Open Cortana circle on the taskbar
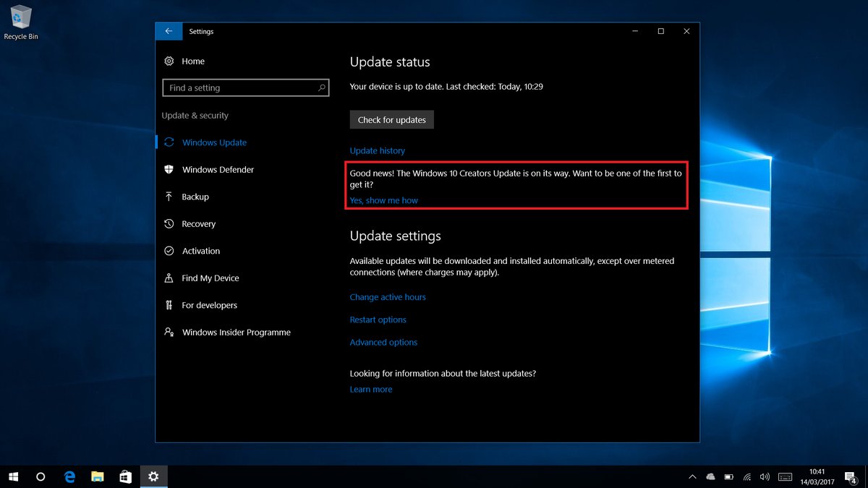 41,476
